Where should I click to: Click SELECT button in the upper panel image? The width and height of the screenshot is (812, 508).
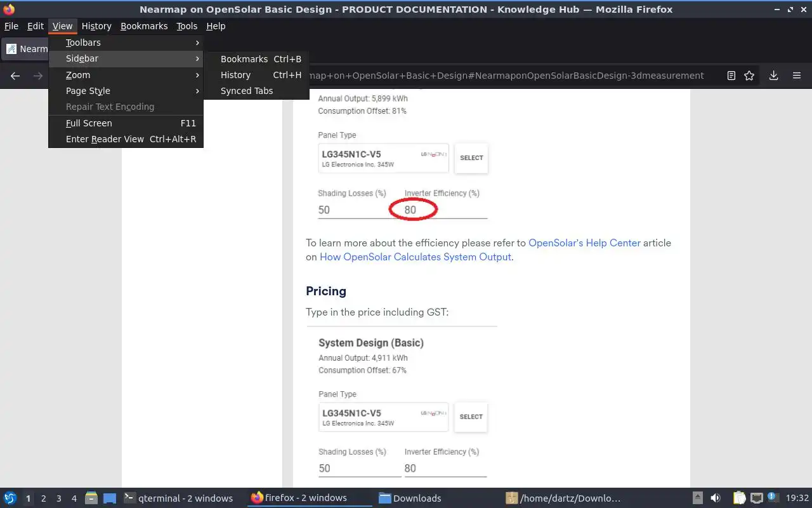pos(471,158)
